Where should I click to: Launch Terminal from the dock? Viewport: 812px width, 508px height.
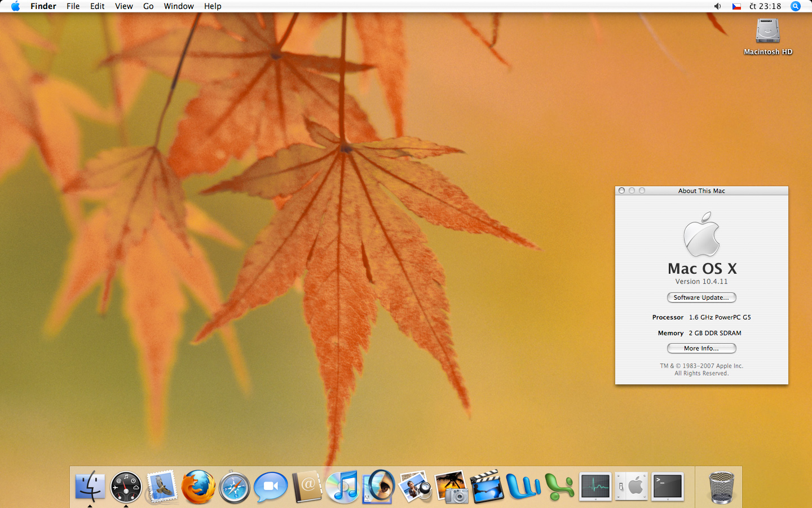668,487
